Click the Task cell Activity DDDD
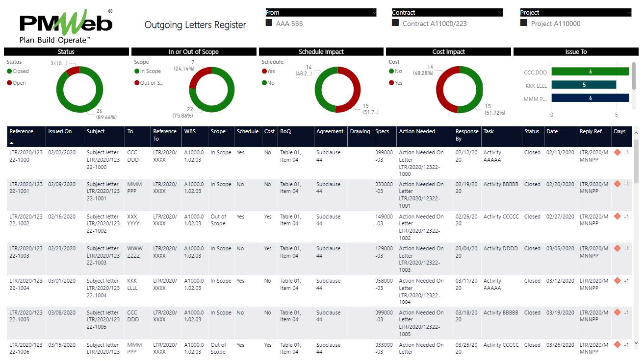Screen dimensions: 644x361 click(x=500, y=248)
